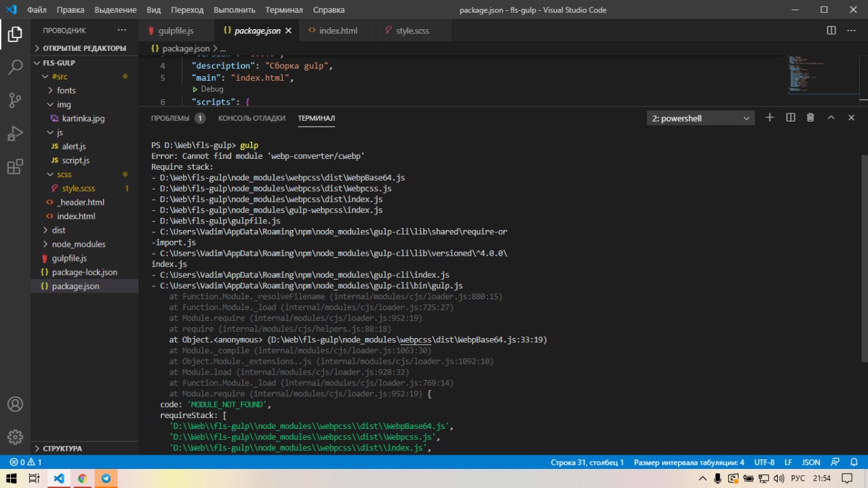Screen dimensions: 868x488
Task: Open editor more actions menu
Action: [852, 31]
